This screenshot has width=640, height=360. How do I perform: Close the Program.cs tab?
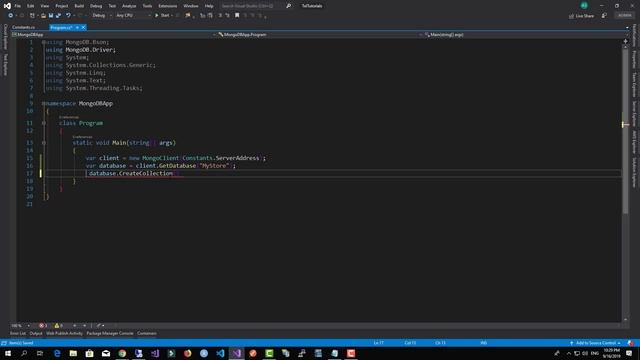[83, 27]
